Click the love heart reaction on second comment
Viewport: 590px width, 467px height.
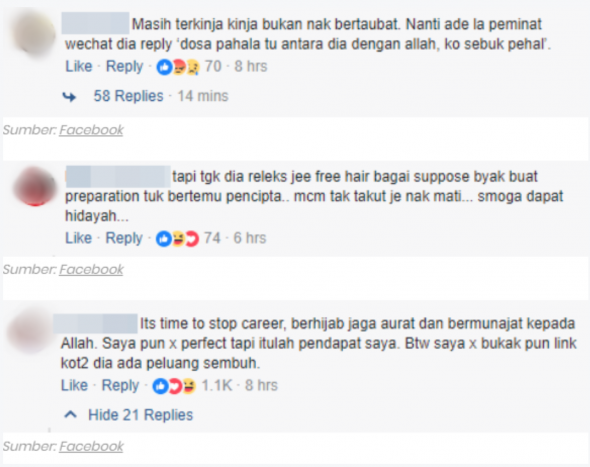(x=192, y=239)
